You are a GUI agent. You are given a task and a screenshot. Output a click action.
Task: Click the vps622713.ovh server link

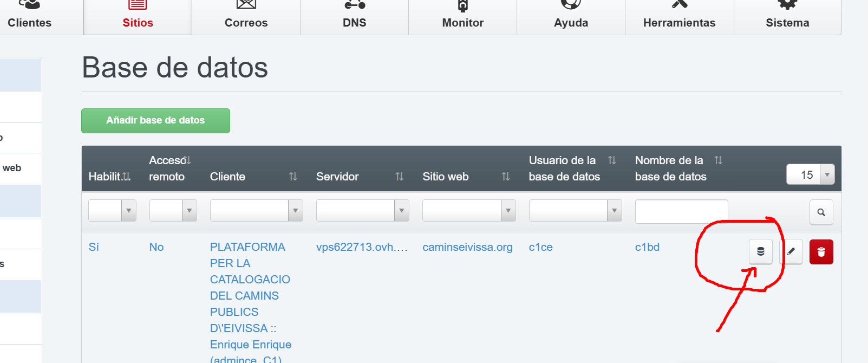click(x=362, y=247)
